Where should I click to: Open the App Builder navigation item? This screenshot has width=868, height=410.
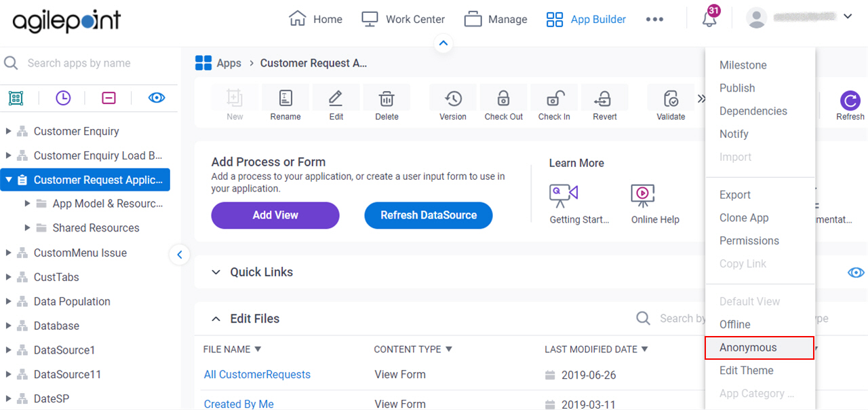pos(587,19)
